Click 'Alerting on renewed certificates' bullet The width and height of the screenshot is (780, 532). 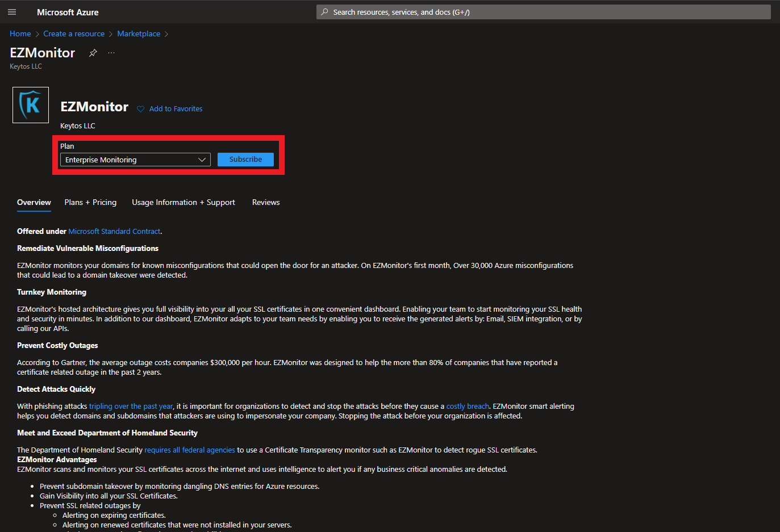177,525
